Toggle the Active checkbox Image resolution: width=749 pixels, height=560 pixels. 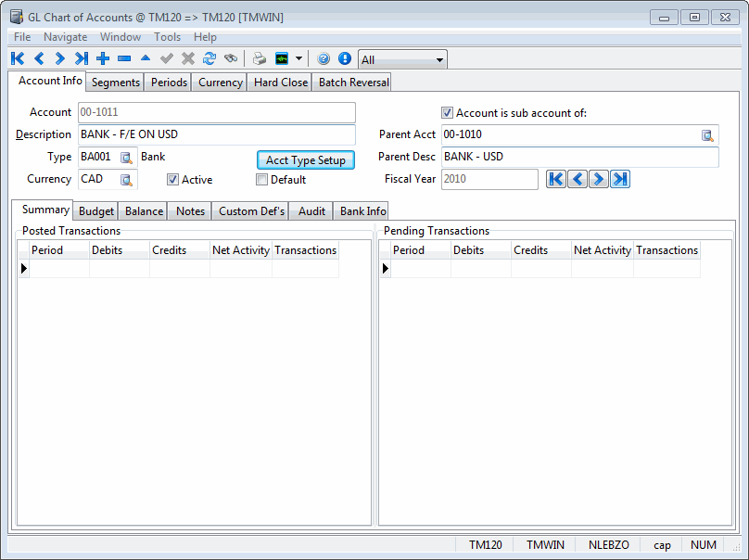172,180
